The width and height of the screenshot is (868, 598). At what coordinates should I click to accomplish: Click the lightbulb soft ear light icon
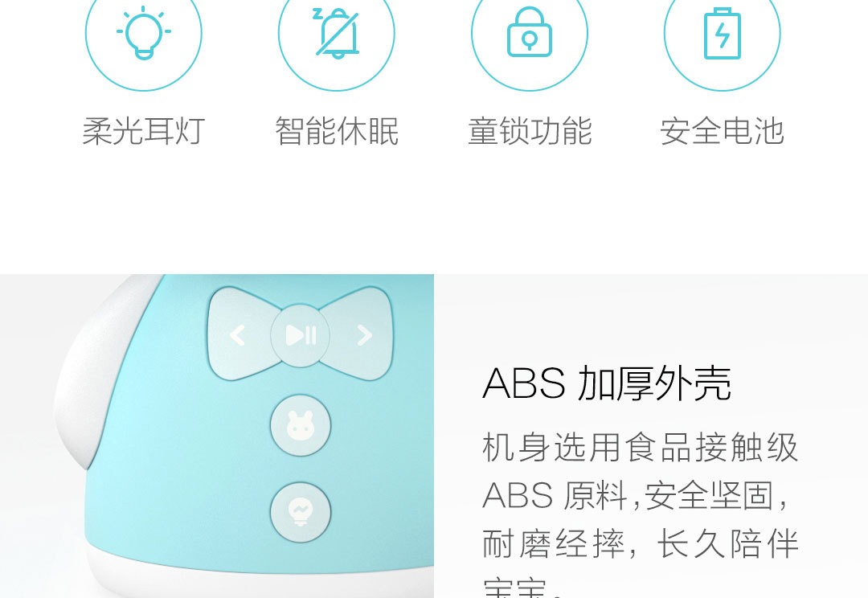click(143, 33)
